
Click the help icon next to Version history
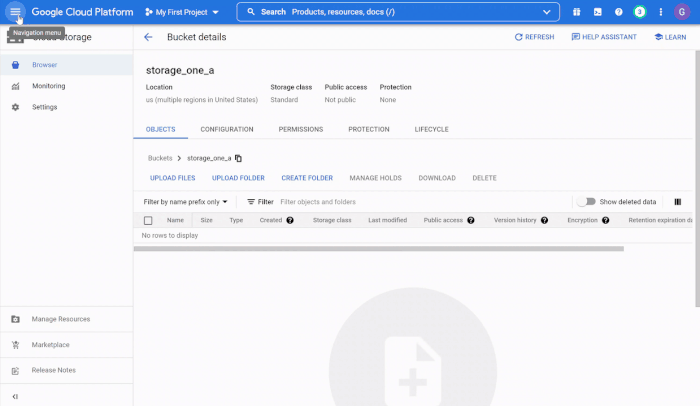click(x=544, y=220)
